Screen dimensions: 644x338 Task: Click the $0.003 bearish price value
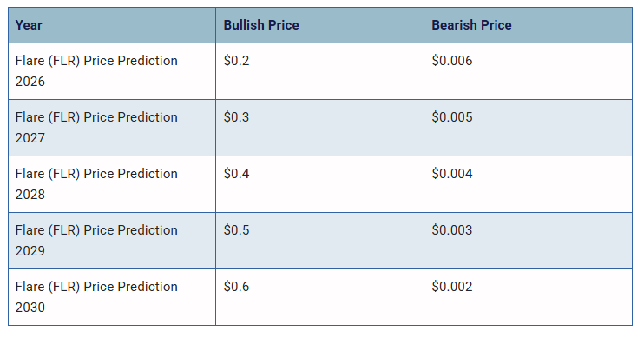click(x=452, y=230)
